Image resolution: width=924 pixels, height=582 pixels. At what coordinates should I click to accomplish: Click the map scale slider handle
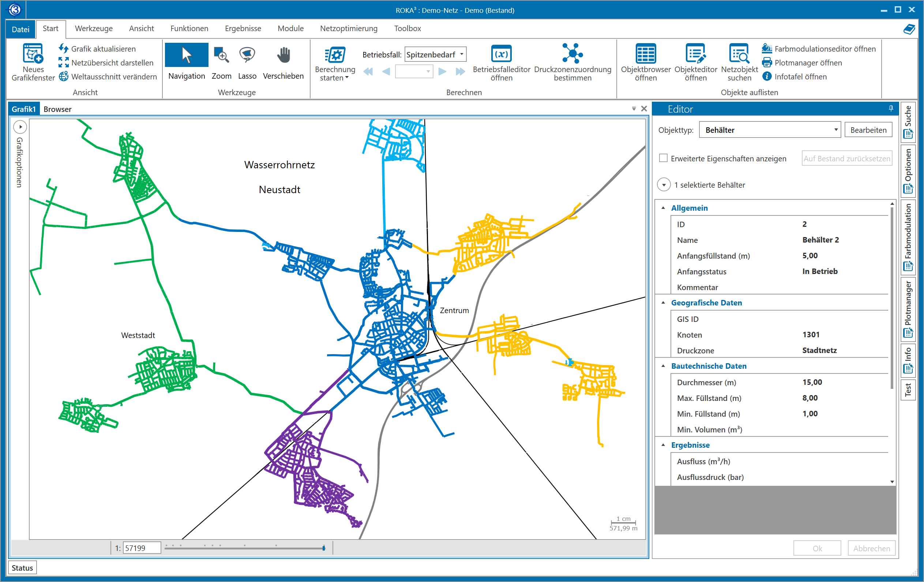(x=324, y=548)
